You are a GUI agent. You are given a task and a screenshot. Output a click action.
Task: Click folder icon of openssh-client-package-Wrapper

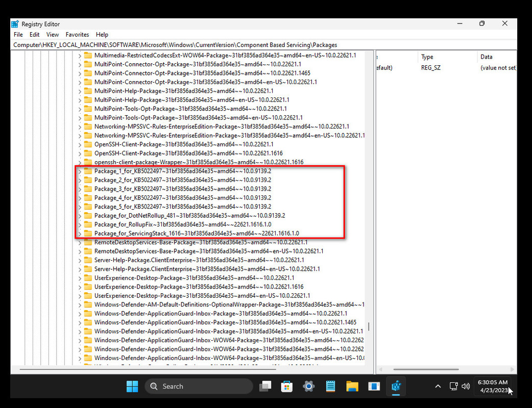tap(88, 162)
